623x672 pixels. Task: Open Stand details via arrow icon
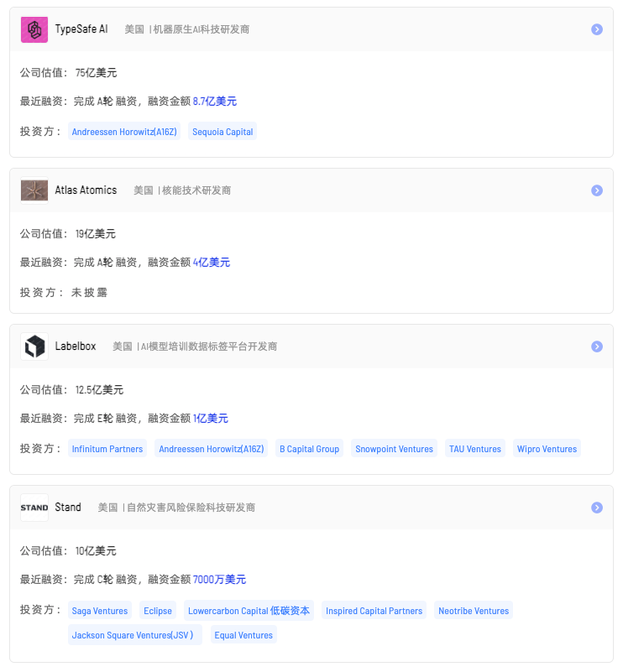click(x=597, y=508)
